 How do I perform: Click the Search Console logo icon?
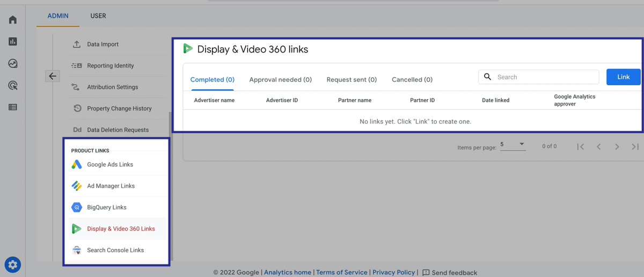77,250
